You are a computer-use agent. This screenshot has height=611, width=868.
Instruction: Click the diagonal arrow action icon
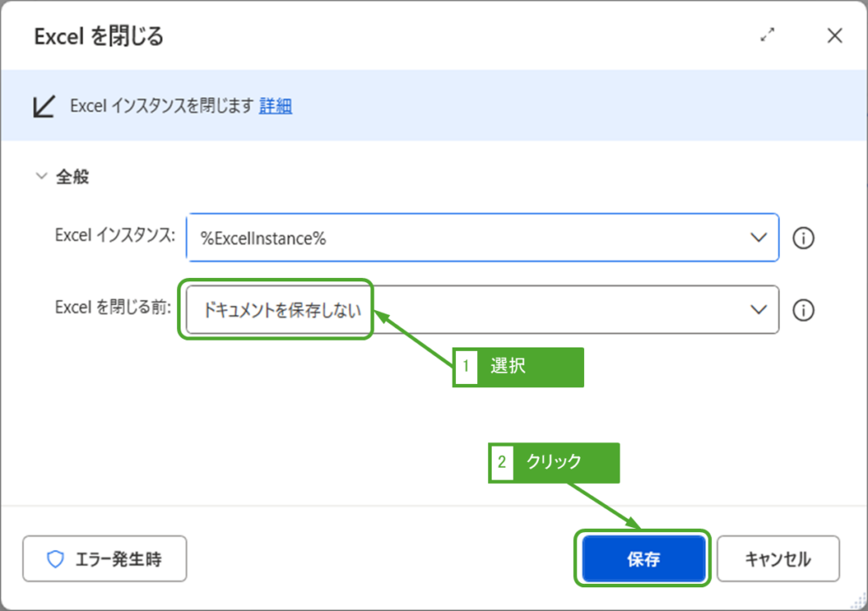[x=44, y=106]
